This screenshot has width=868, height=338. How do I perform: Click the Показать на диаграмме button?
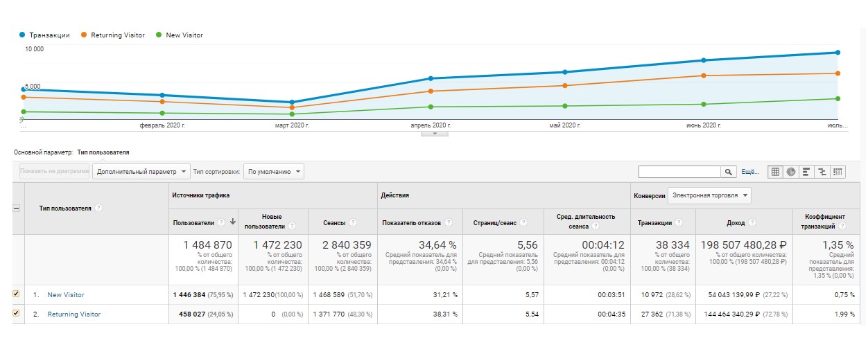point(55,171)
